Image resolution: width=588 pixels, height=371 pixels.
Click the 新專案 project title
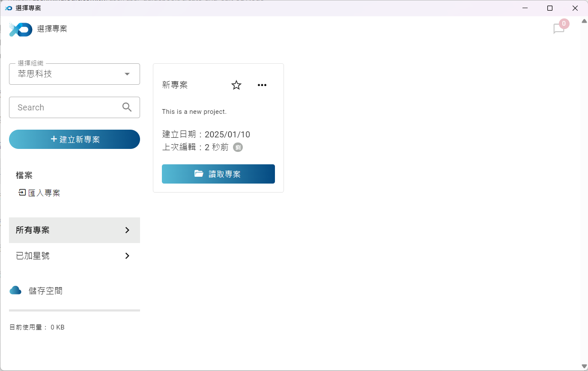coord(175,85)
